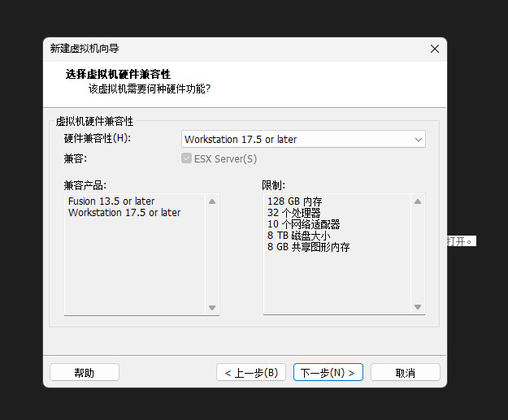This screenshot has width=508, height=420.
Task: Select Workstation 17.5 or later in 兼容产品 list
Action: coord(124,213)
